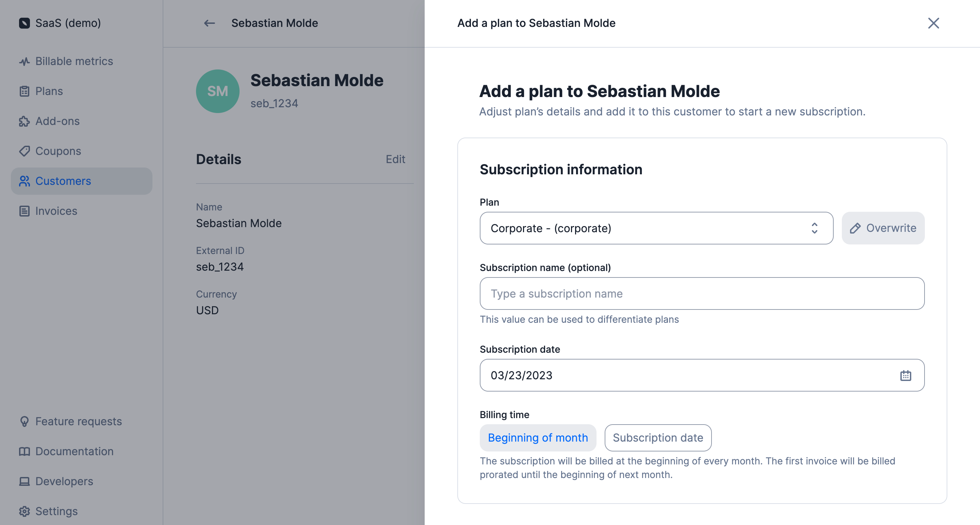Select Beginning of month billing time
Screen dimensions: 980x525
coord(538,438)
